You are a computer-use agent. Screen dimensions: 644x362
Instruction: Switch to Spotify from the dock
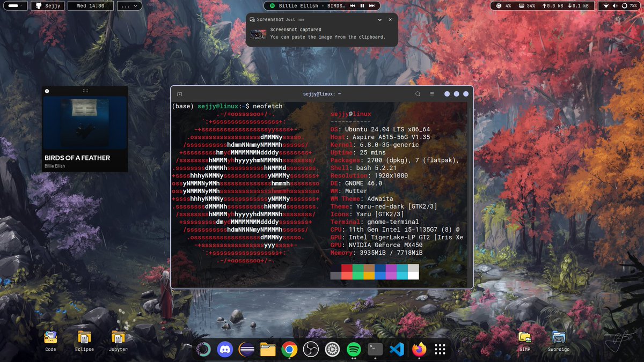(354, 350)
